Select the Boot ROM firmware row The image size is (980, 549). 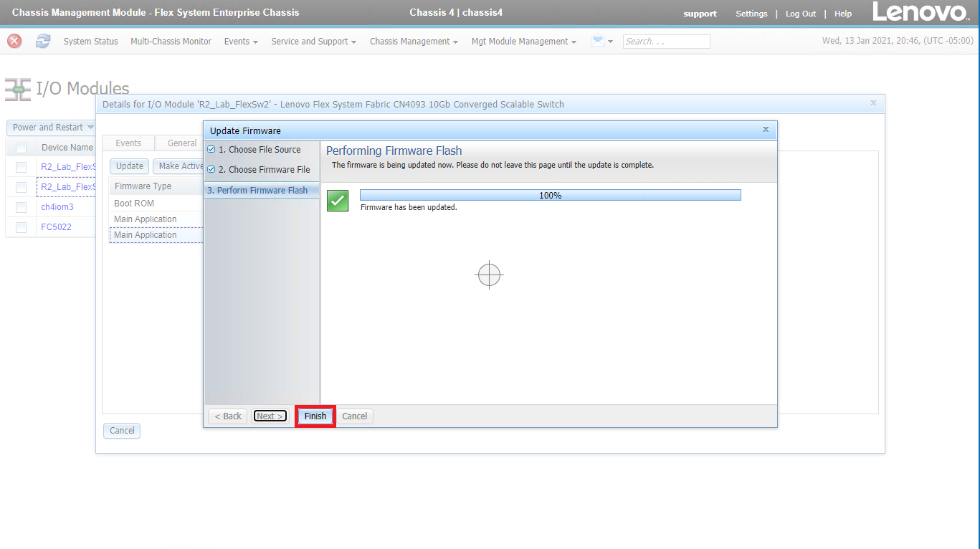(x=156, y=204)
